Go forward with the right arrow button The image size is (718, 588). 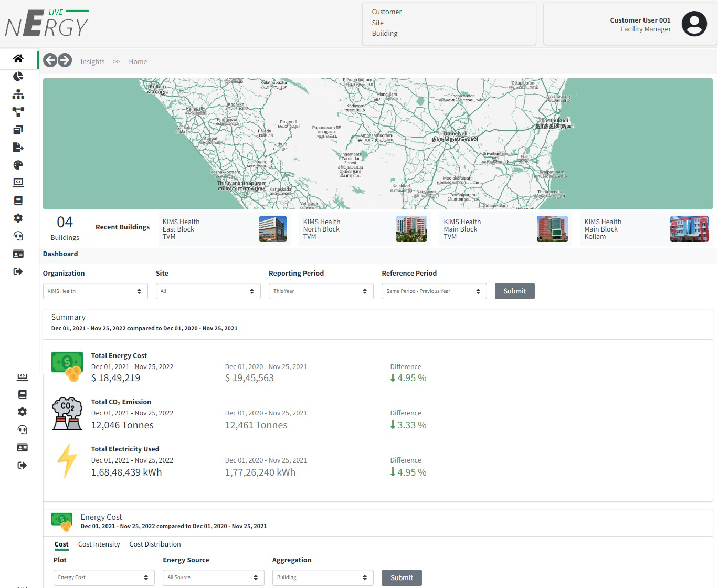[x=65, y=60]
